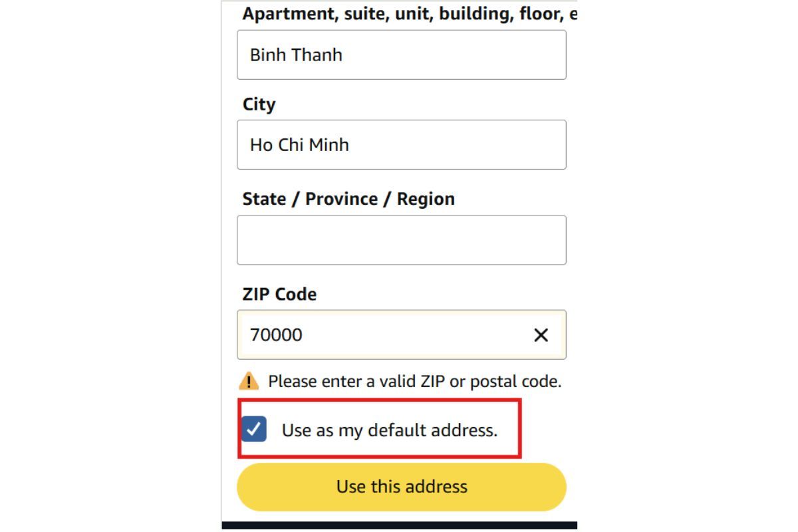Clear the ZIP Code field with X icon
The image size is (798, 532).
pyautogui.click(x=541, y=335)
